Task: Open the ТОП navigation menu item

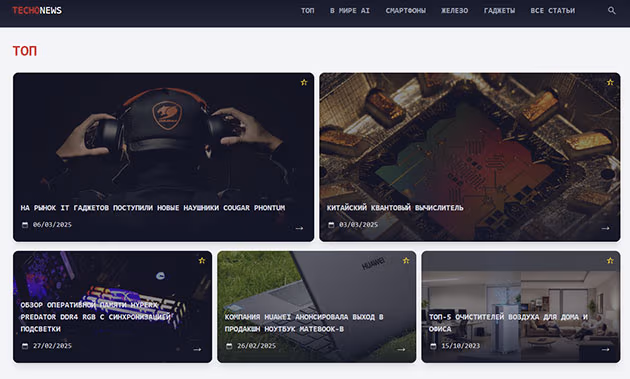Action: (308, 10)
